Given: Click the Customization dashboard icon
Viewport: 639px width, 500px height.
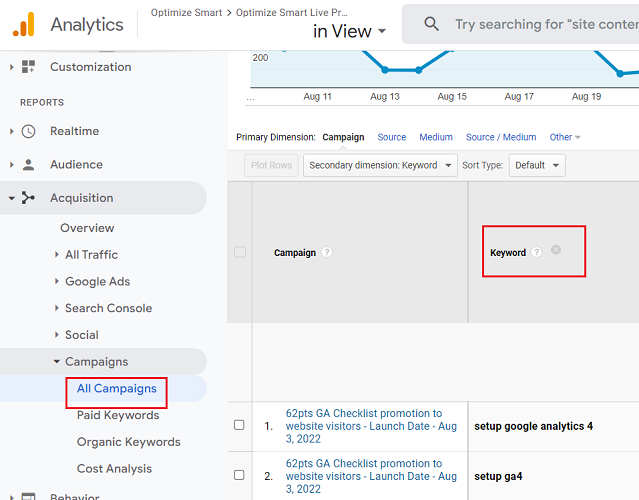Looking at the screenshot, I should click(x=29, y=66).
